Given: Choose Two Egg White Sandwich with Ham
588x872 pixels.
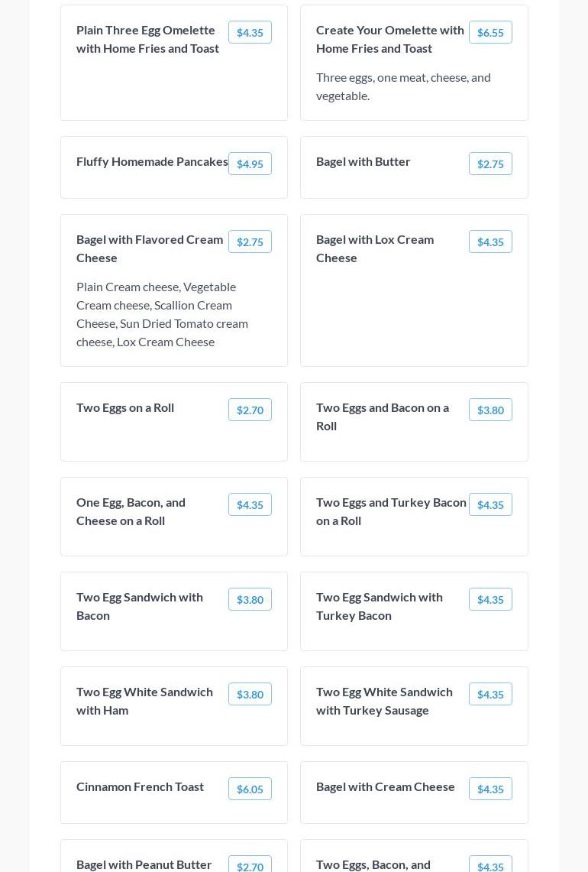Looking at the screenshot, I should [144, 701].
